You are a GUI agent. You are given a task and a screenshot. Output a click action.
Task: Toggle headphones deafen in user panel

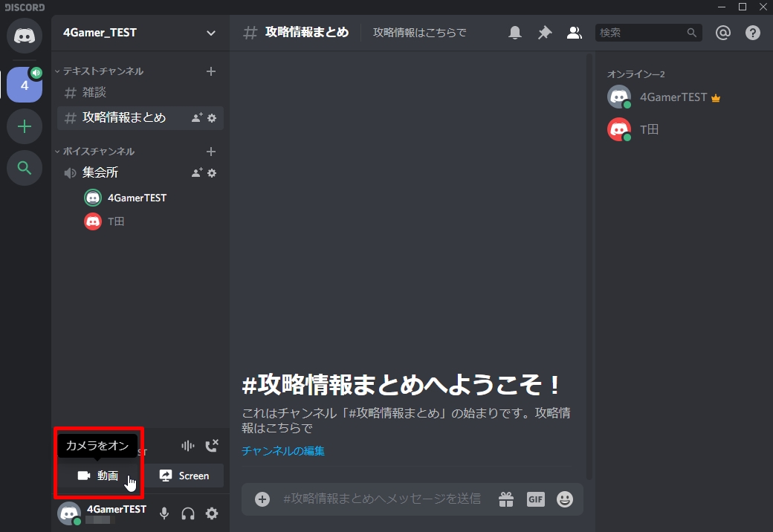tap(188, 513)
